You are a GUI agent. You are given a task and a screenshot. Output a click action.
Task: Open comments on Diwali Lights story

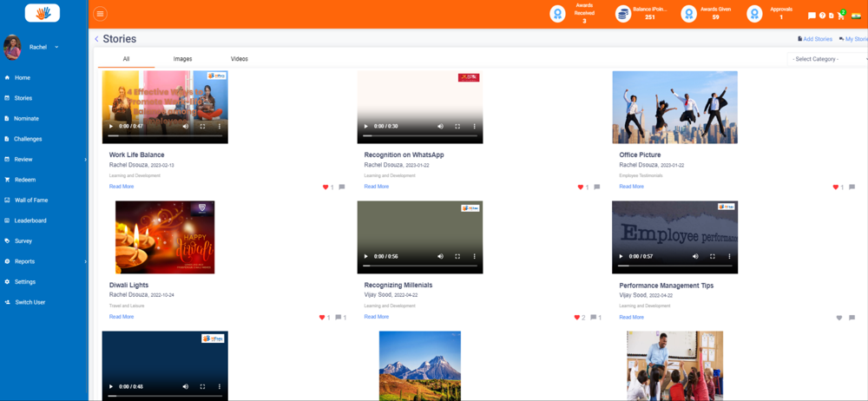[x=339, y=318]
